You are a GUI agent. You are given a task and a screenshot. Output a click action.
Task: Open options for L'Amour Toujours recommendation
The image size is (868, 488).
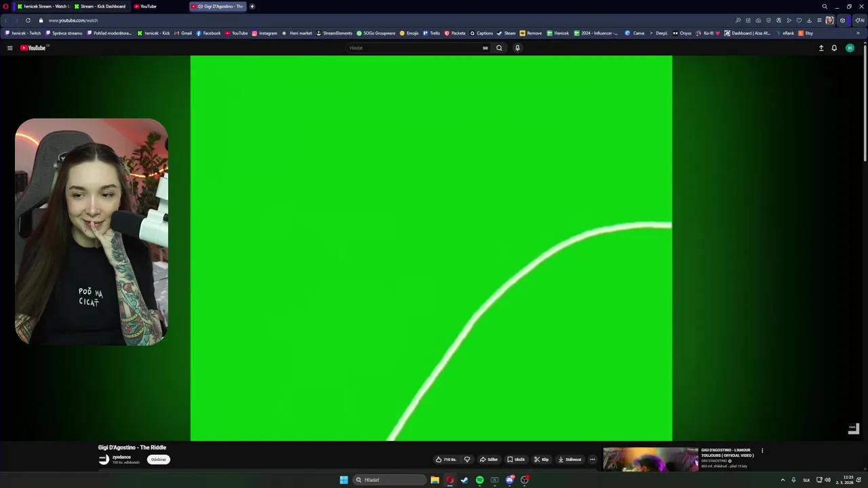[x=762, y=451]
